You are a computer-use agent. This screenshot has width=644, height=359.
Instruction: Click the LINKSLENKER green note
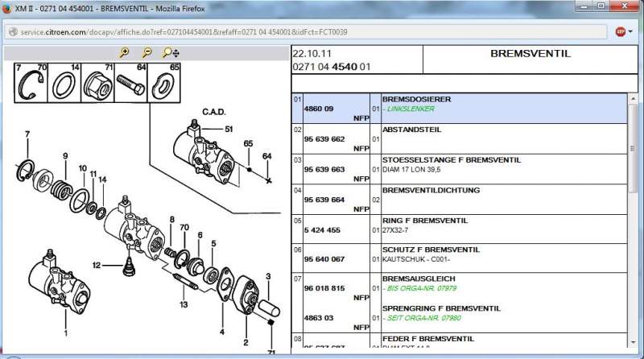(x=409, y=109)
